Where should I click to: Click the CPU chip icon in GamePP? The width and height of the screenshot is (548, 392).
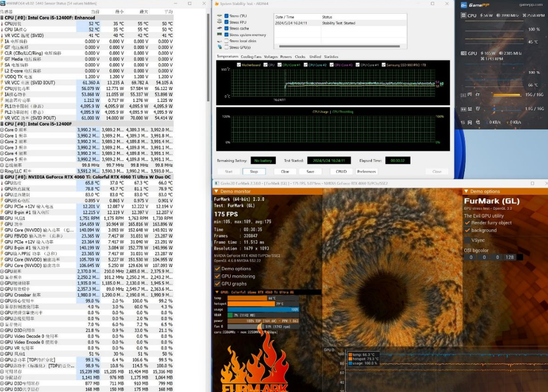[463, 15]
